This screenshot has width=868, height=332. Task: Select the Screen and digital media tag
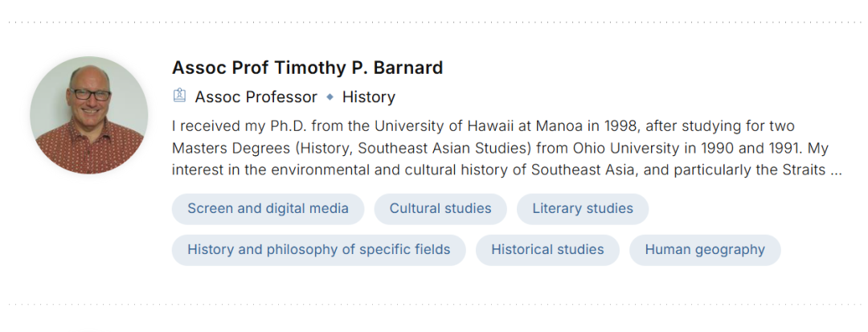[268, 209]
